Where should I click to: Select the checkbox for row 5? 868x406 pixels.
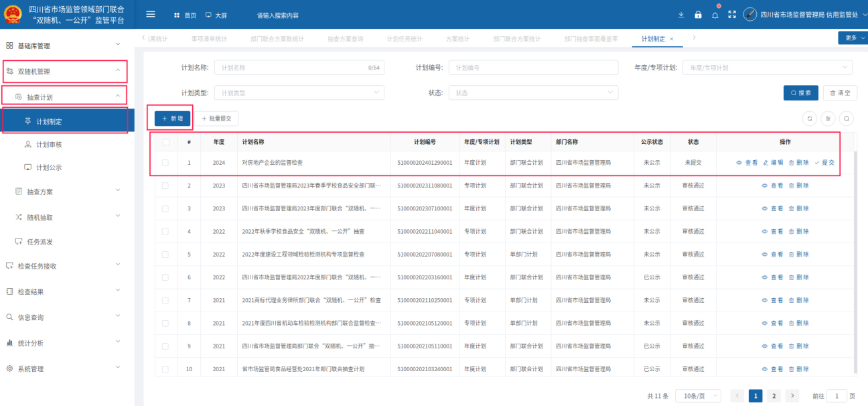166,255
